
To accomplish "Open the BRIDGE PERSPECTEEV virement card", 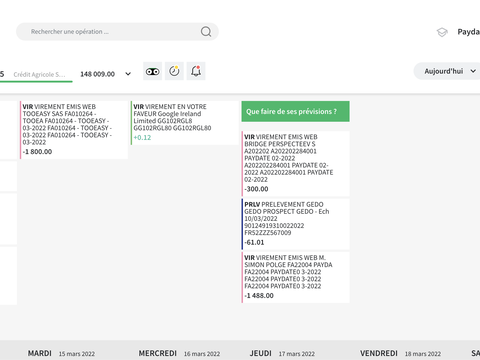I will pyautogui.click(x=296, y=163).
